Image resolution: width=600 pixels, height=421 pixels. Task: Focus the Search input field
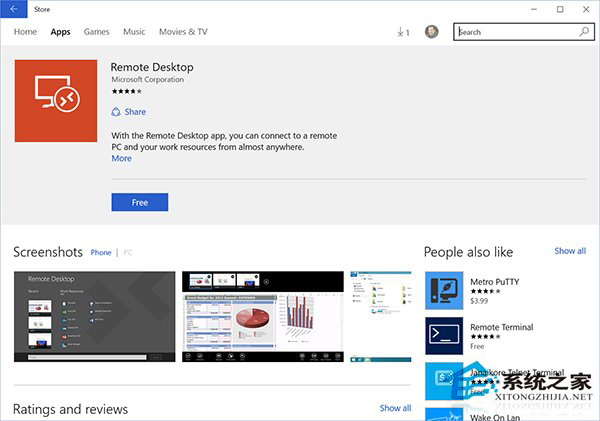[x=523, y=32]
